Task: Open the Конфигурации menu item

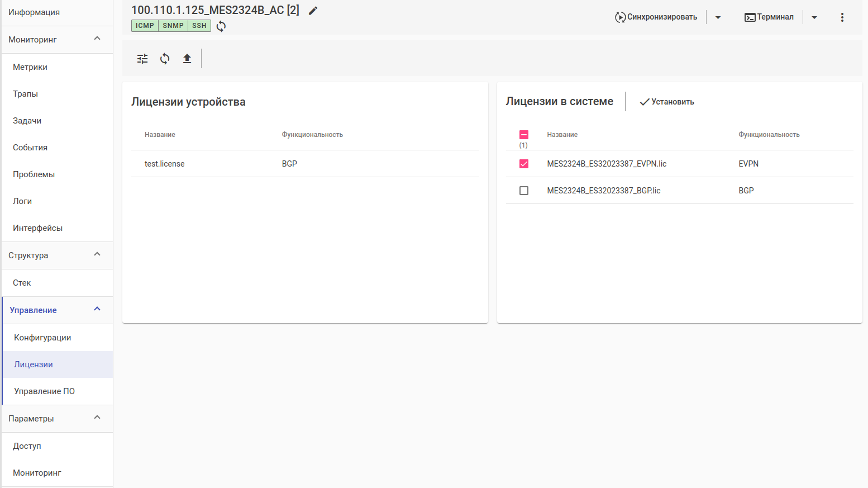Action: 42,338
